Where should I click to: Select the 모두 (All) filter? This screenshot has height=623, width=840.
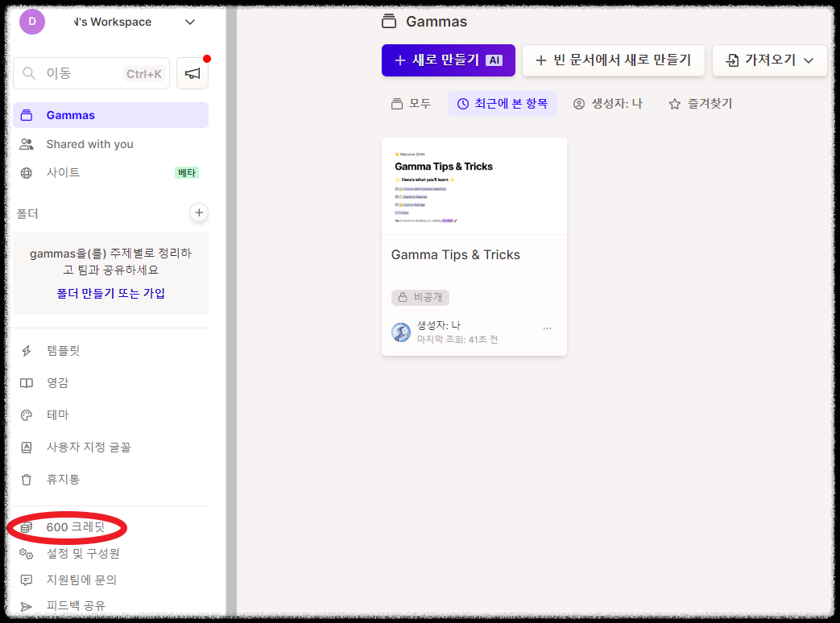pos(411,103)
